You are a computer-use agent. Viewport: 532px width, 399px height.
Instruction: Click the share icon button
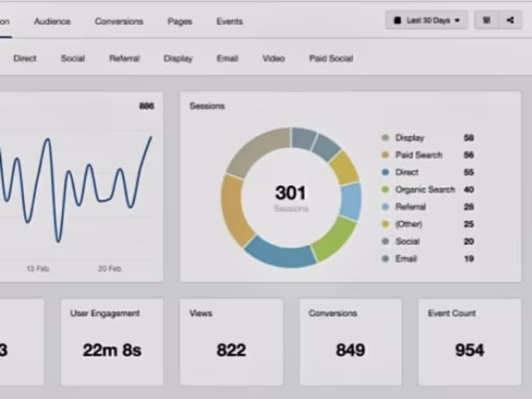tap(510, 21)
